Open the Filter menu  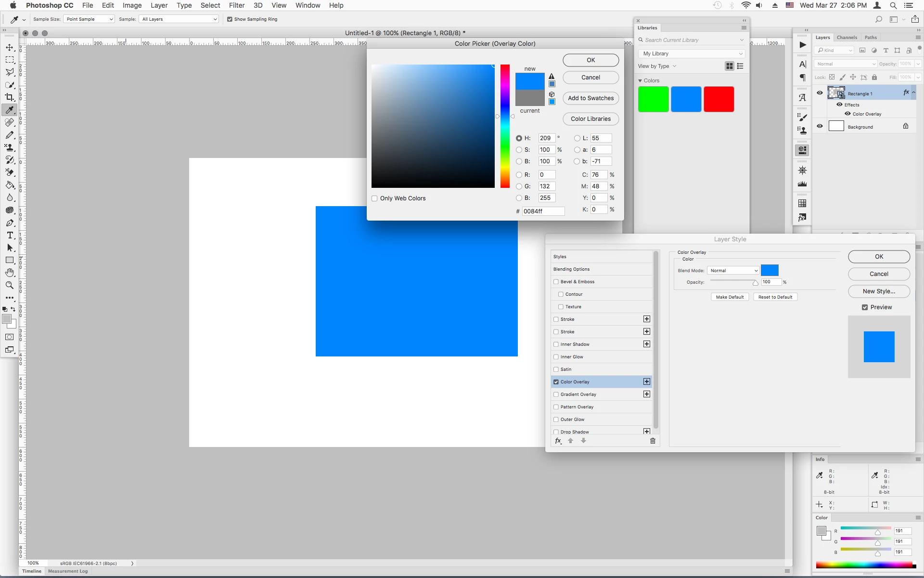[236, 5]
